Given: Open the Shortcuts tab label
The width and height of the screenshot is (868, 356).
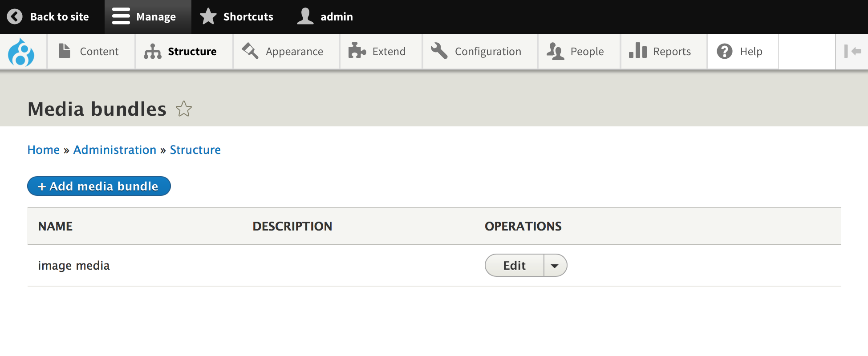Looking at the screenshot, I should (248, 17).
